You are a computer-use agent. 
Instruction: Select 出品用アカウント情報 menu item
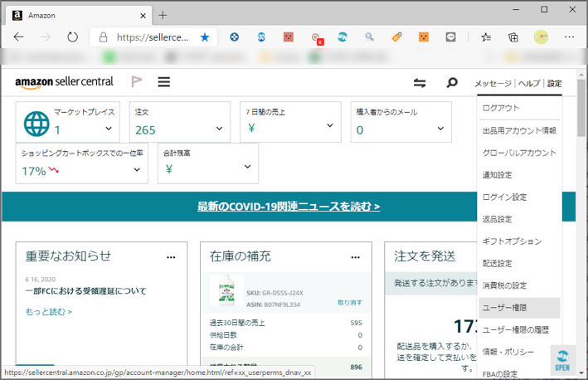pyautogui.click(x=519, y=130)
